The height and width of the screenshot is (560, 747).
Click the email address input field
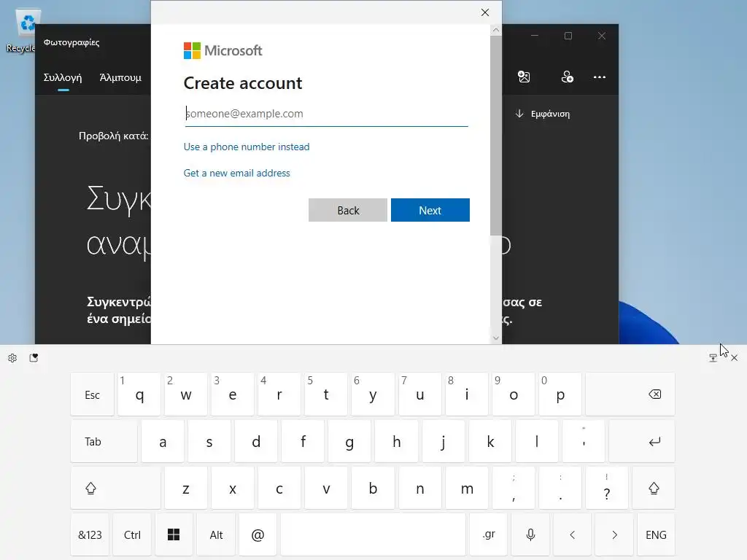[x=326, y=114]
